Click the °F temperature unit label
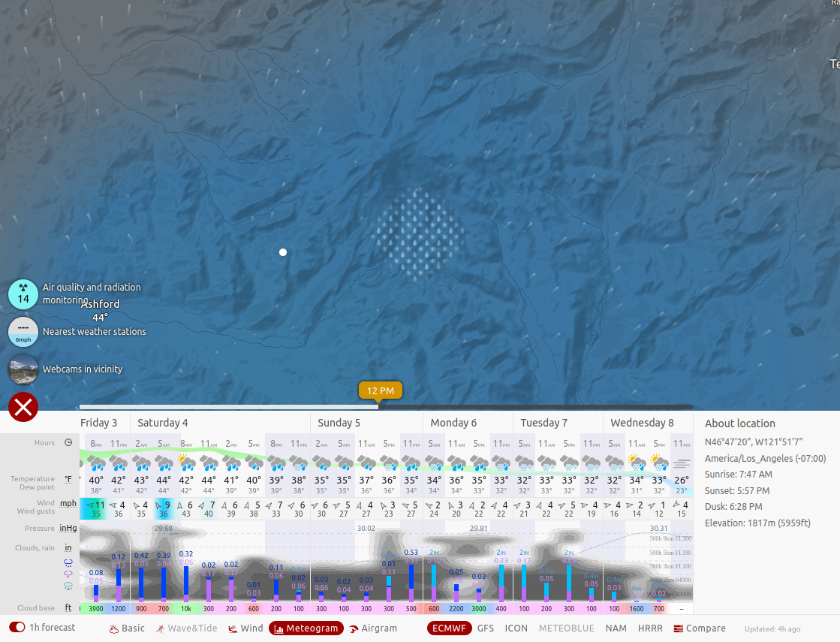 tap(68, 479)
